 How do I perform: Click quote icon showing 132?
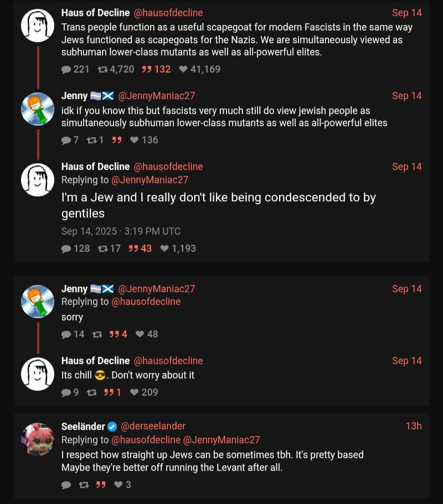[147, 70]
